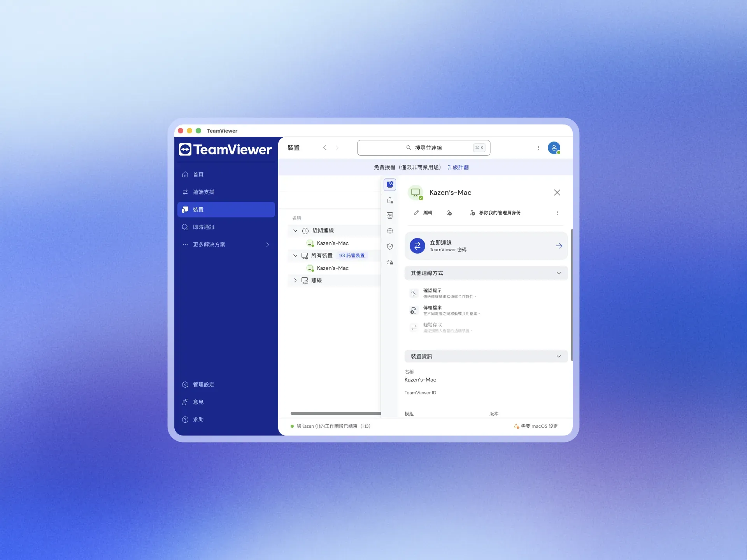Screen dimensions: 747x560
Task: Click the arrow on 立即連線 card
Action: point(559,246)
